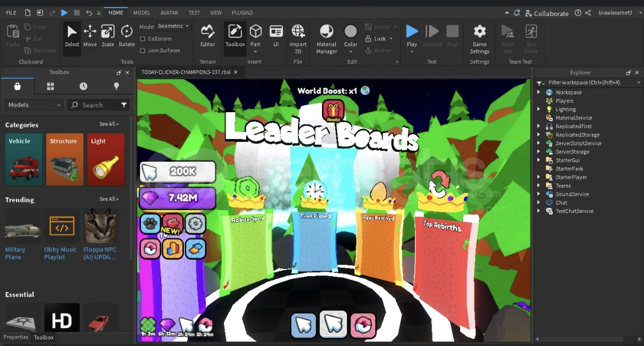Click the share icon in title bar

click(588, 13)
